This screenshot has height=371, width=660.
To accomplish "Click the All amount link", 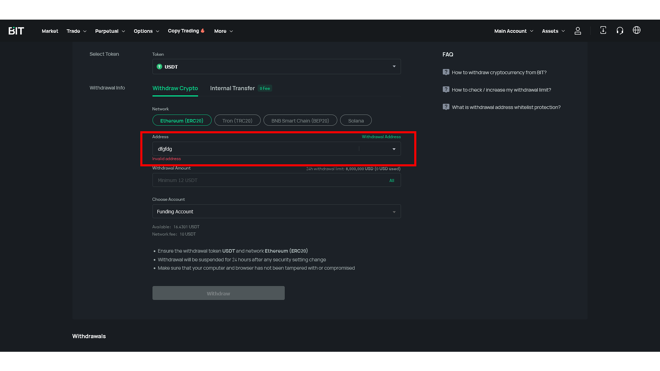I will 391,180.
